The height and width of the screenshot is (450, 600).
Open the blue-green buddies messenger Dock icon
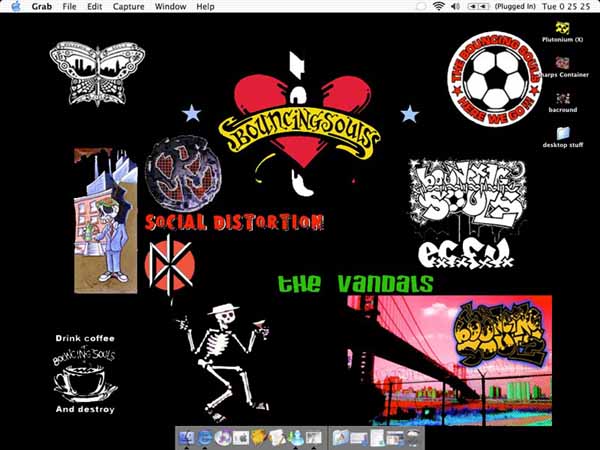pyautogui.click(x=295, y=438)
